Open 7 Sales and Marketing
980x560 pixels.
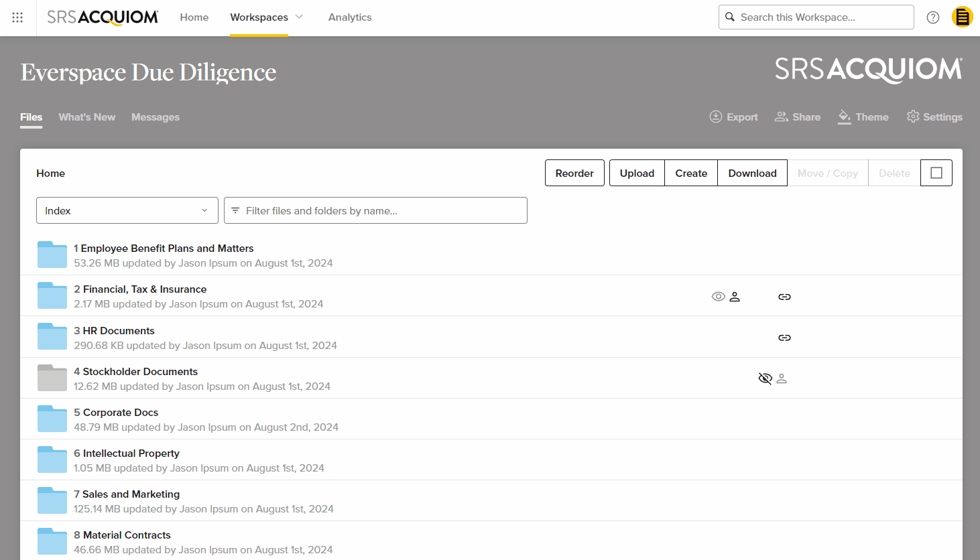coord(127,494)
